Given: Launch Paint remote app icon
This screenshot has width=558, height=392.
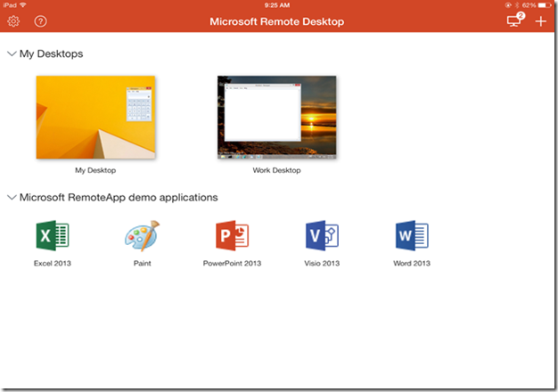Looking at the screenshot, I should tap(143, 235).
